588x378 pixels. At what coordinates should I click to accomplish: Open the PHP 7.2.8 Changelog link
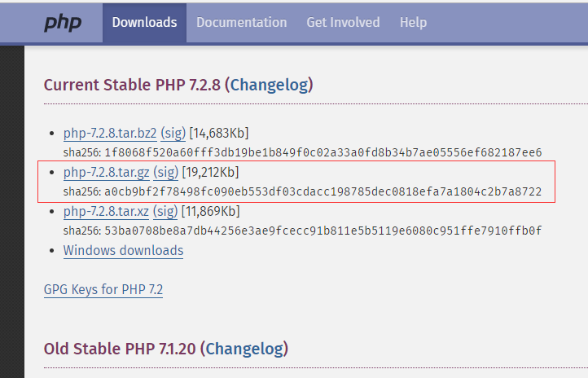[x=270, y=85]
